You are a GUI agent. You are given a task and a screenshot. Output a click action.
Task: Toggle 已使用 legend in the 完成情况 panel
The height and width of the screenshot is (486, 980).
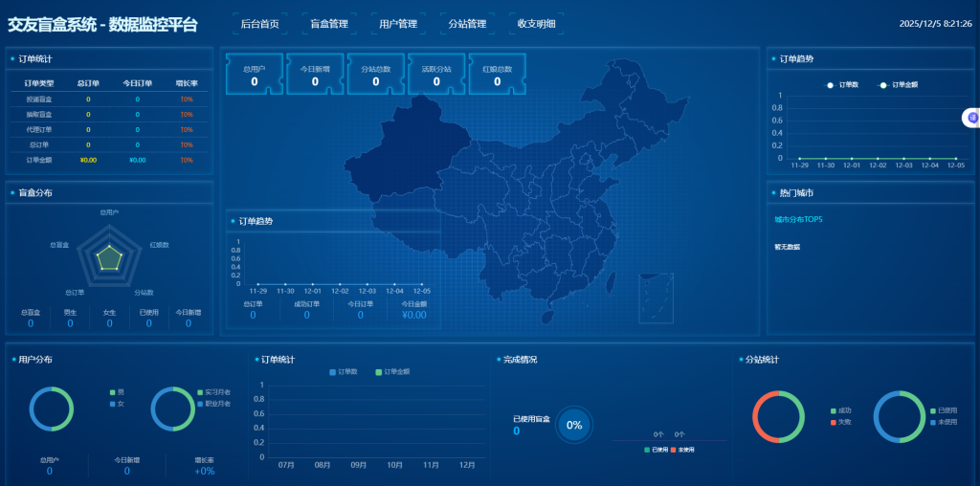click(657, 450)
